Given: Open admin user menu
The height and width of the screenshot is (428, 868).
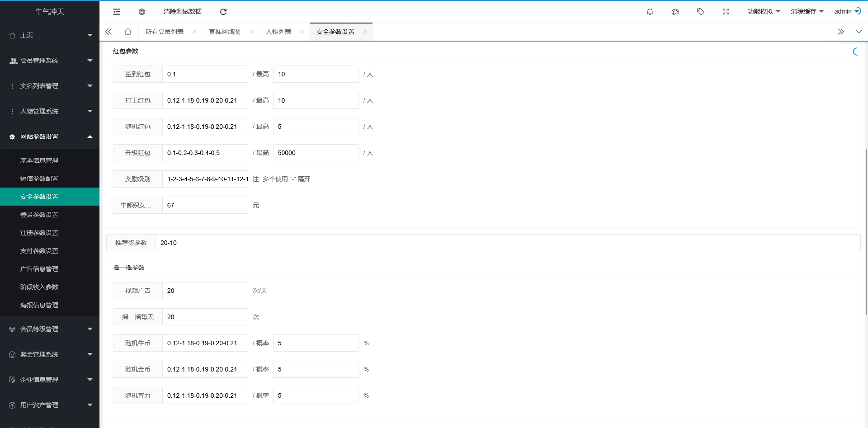Looking at the screenshot, I should pyautogui.click(x=848, y=12).
